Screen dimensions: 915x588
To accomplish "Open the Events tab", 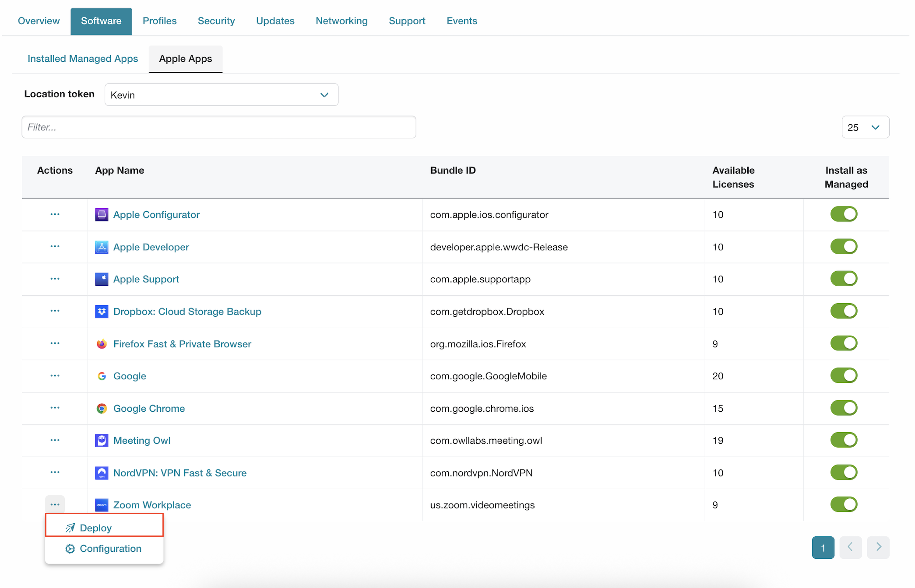I will click(461, 21).
